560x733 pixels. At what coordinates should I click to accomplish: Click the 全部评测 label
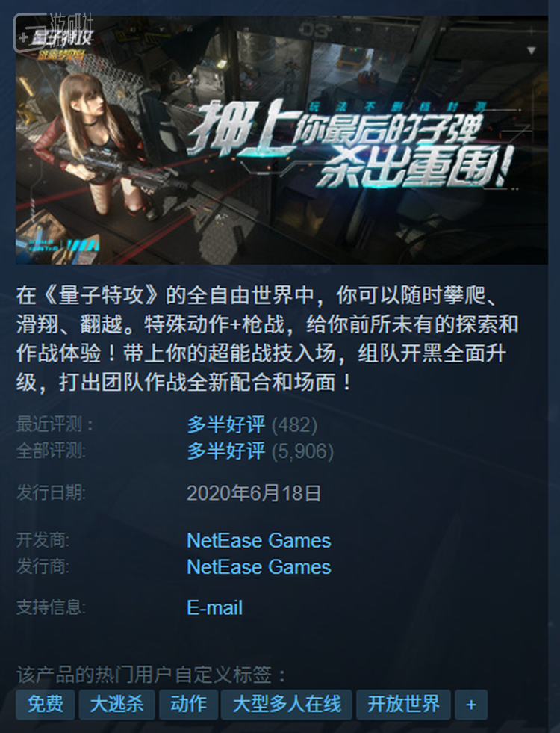pos(51,451)
